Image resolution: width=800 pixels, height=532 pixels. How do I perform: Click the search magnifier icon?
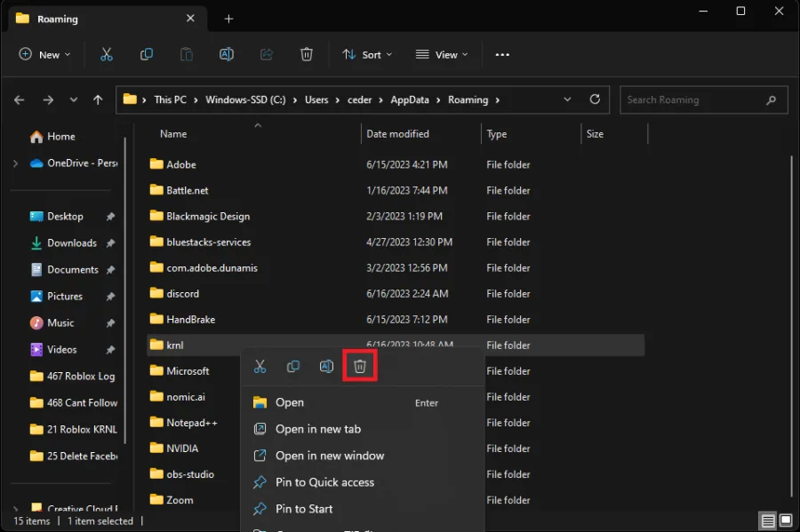tap(771, 99)
